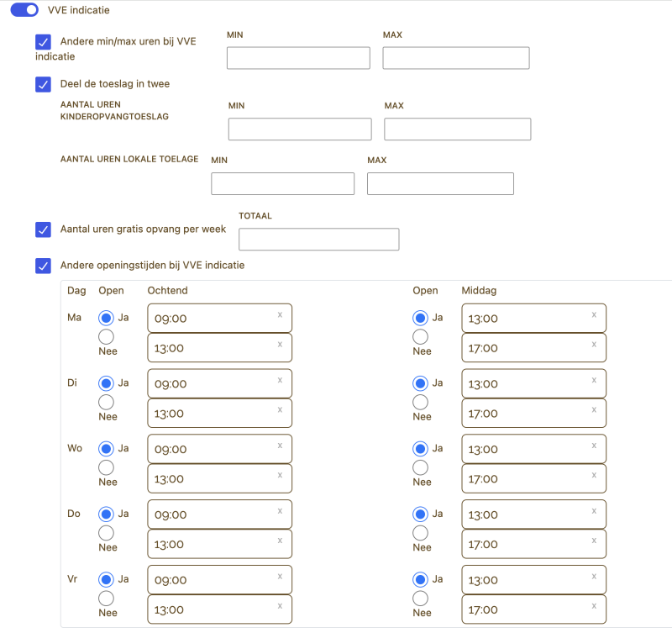This screenshot has width=672, height=633.
Task: Select Nee for Friday afternoon open
Action: coord(421,599)
